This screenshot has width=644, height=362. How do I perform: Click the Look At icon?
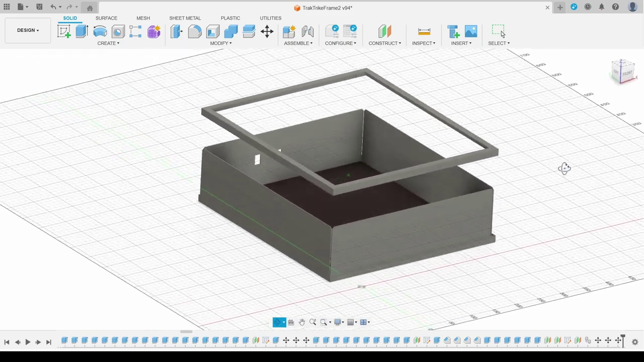[x=291, y=322]
